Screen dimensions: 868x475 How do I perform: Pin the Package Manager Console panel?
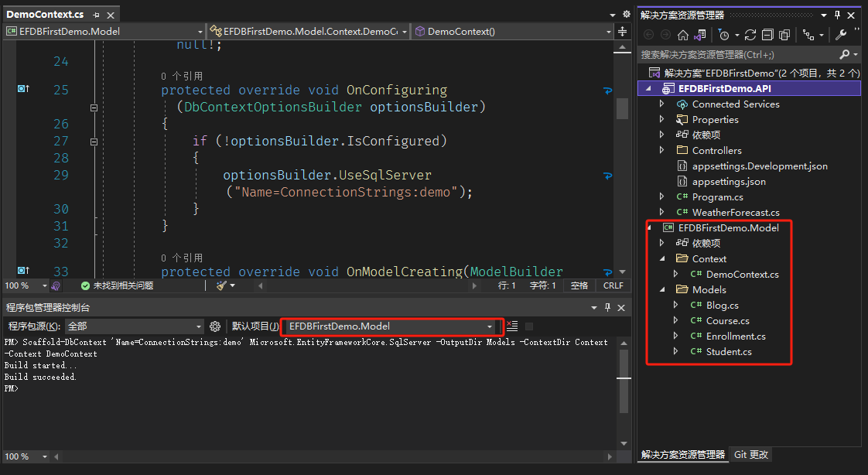point(608,307)
